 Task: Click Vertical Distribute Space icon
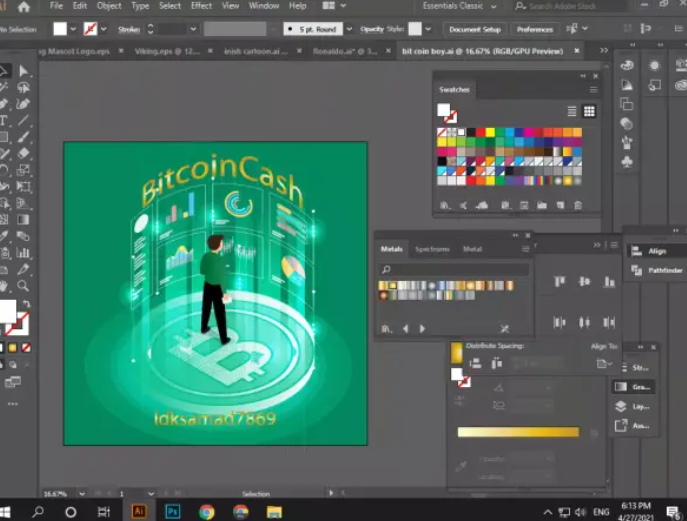pyautogui.click(x=475, y=363)
